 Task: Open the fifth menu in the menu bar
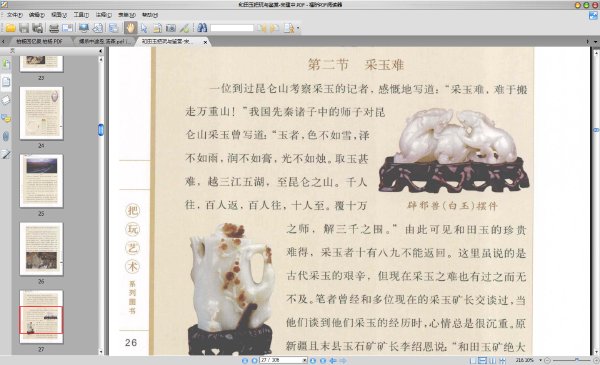(x=103, y=15)
